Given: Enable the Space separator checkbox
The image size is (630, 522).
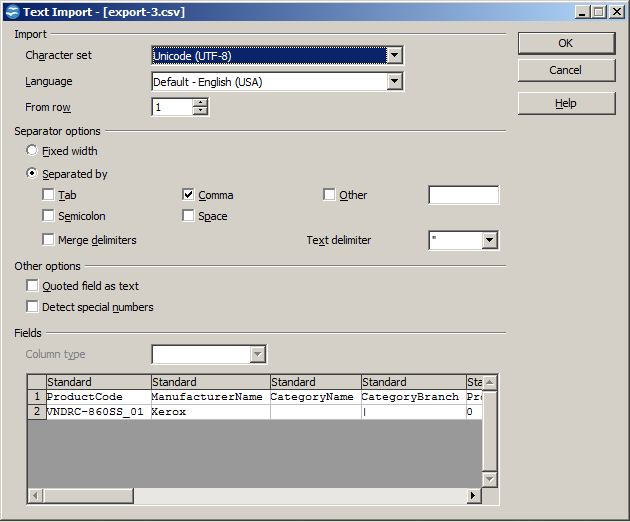Looking at the screenshot, I should (189, 216).
